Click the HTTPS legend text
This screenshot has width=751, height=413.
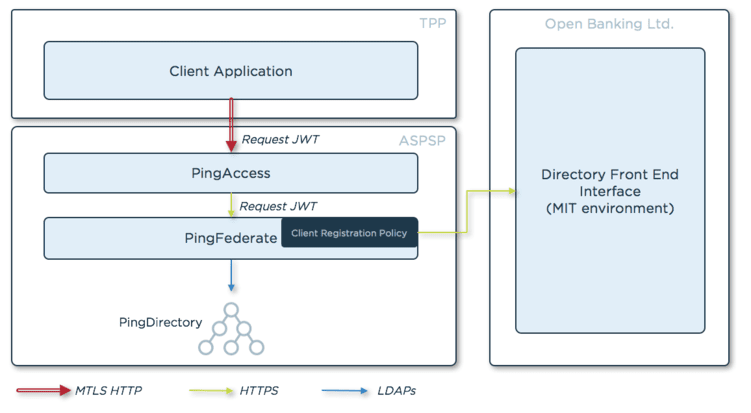click(259, 390)
